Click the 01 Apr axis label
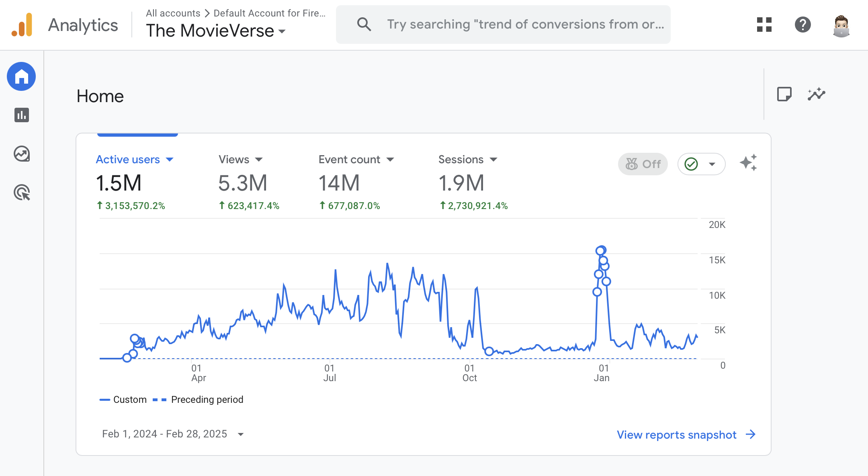868x476 pixels. (198, 373)
